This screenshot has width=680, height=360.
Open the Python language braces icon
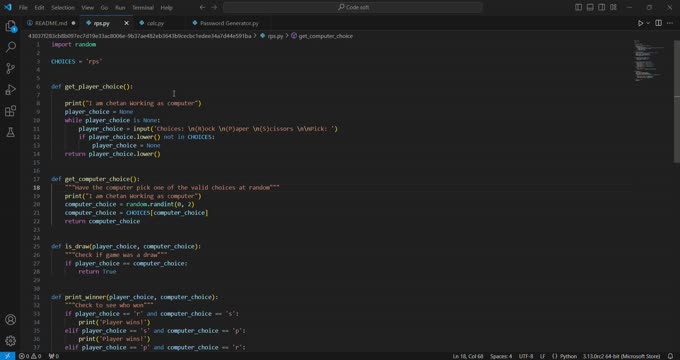point(554,356)
